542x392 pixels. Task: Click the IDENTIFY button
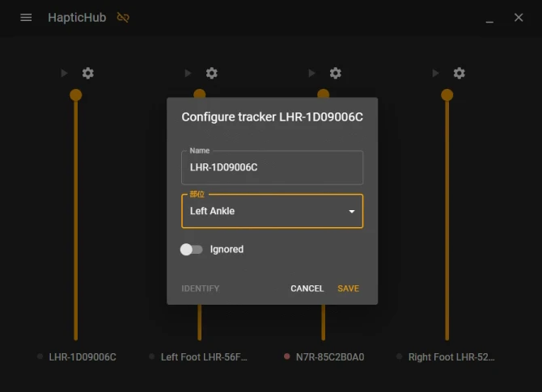point(201,289)
